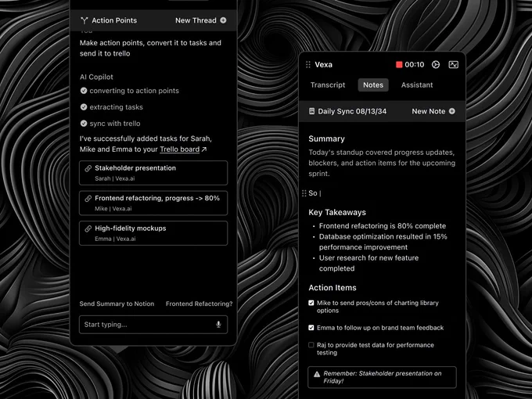Click the note icon beside Daily Sync
This screenshot has height=399, width=532.
point(312,111)
